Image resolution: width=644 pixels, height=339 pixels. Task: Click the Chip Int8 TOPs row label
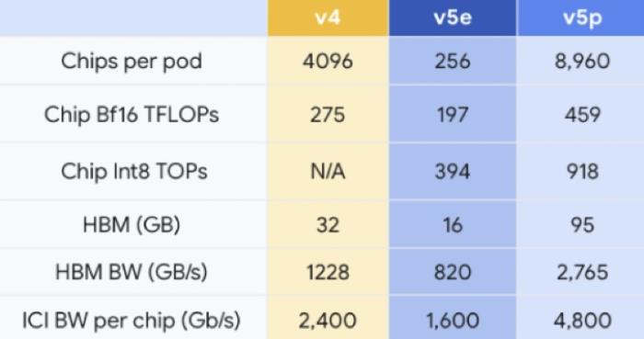134,172
